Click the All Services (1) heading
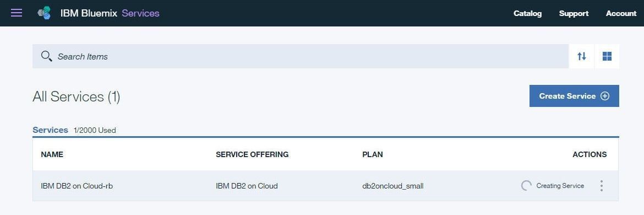644x215 pixels. click(x=77, y=96)
